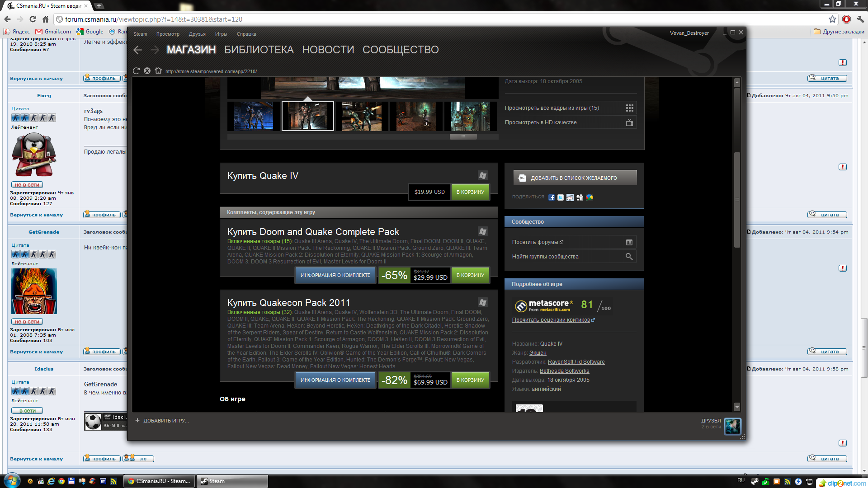Open the Chrome wrench settings menu
The image size is (868, 488).
(x=860, y=19)
